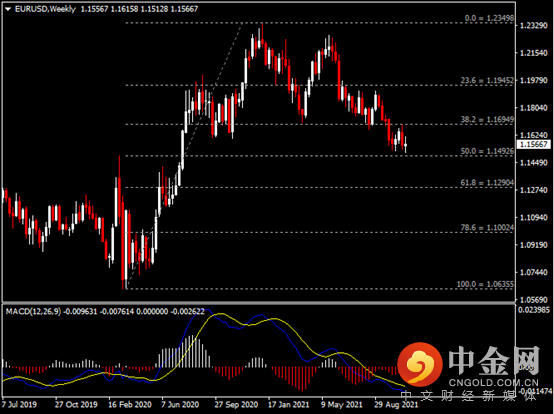Open the EURUSD chart dropdown triangle
Viewport: 554px width, 414px height.
(8, 9)
